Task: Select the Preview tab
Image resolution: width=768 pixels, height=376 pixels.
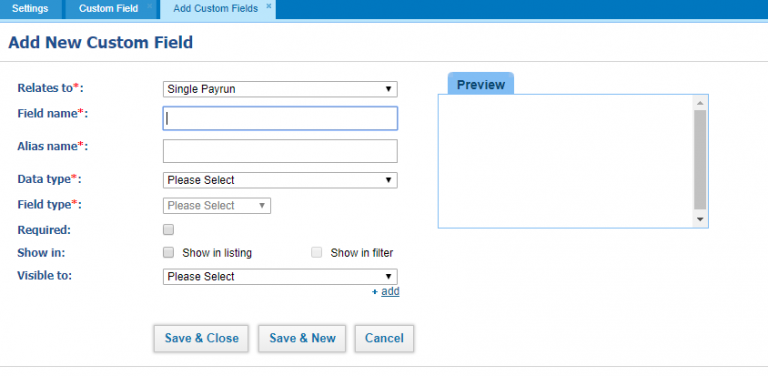Action: (480, 84)
